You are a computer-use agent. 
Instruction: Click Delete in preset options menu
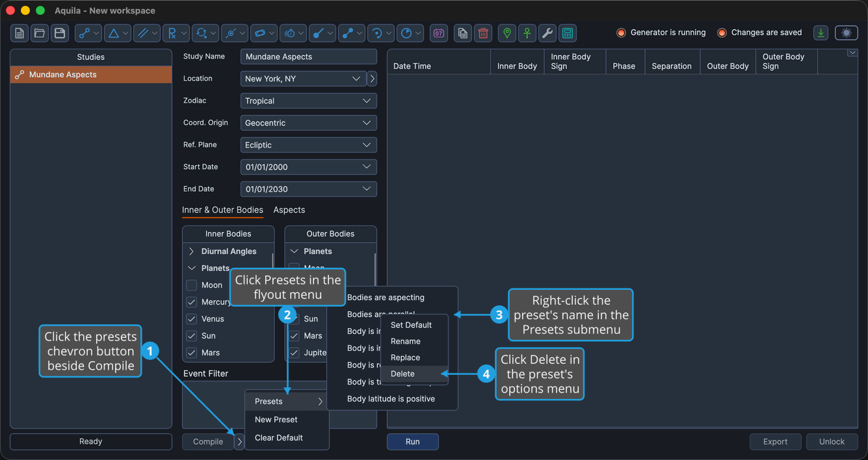click(415, 374)
